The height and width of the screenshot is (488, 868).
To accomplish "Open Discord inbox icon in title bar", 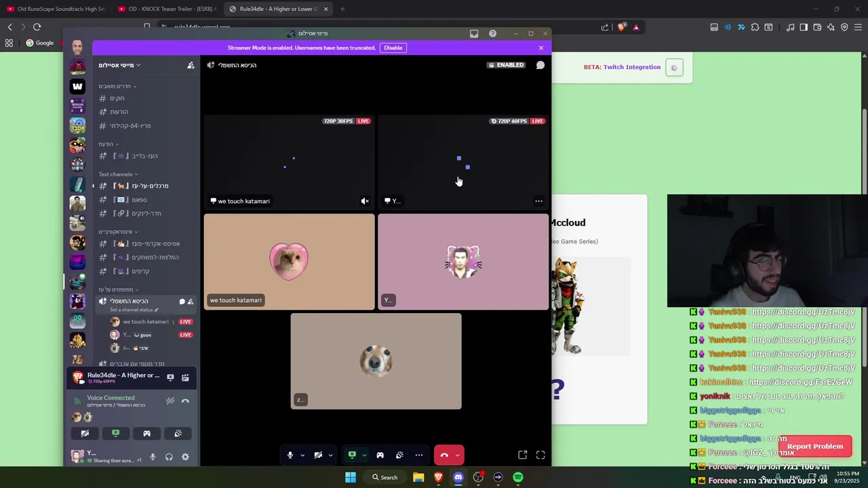I will (474, 33).
